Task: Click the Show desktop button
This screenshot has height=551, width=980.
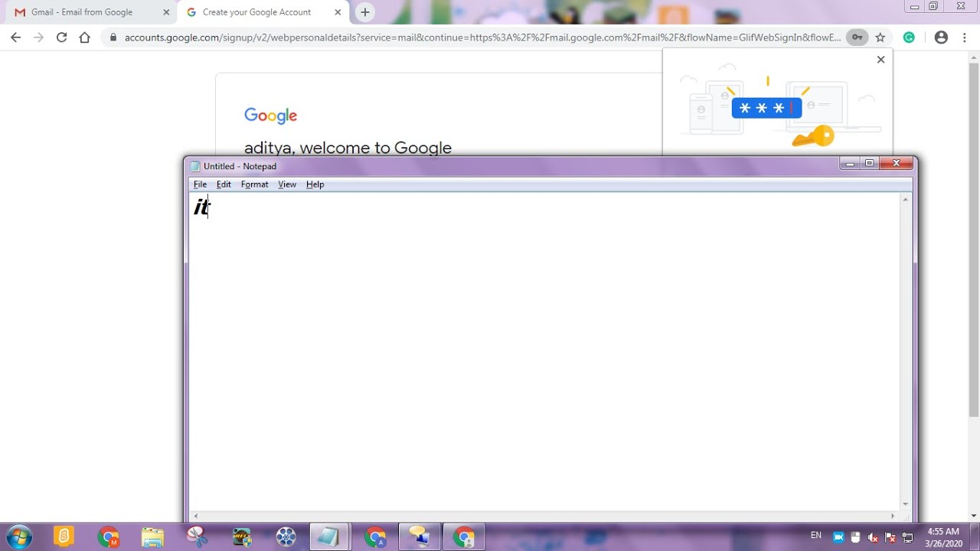Action: tap(975, 536)
